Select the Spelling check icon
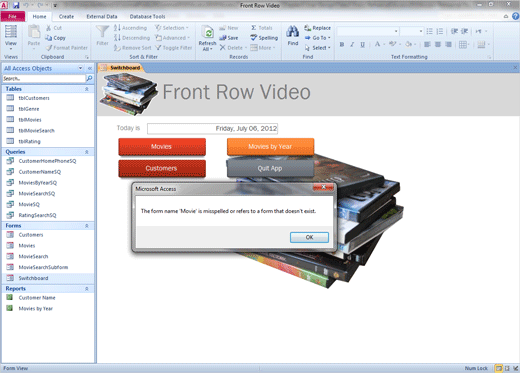520x373 pixels. pyautogui.click(x=254, y=38)
